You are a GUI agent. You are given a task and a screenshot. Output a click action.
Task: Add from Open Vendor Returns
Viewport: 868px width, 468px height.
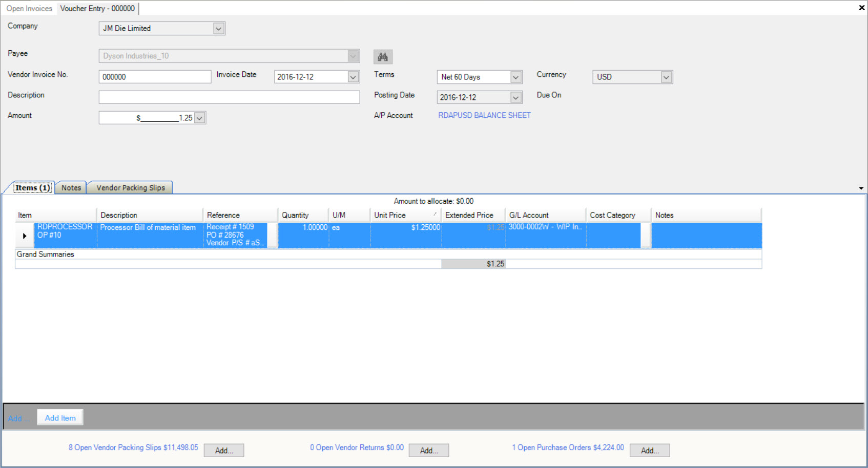429,451
